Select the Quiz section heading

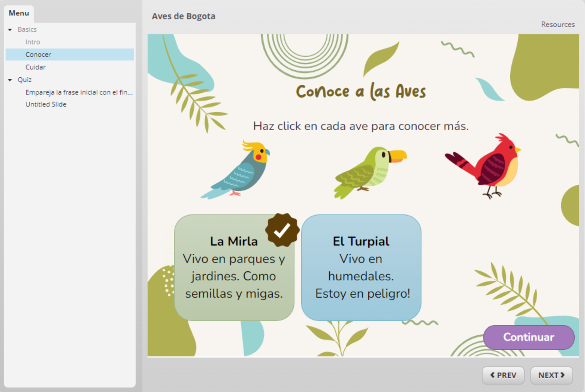pyautogui.click(x=24, y=80)
